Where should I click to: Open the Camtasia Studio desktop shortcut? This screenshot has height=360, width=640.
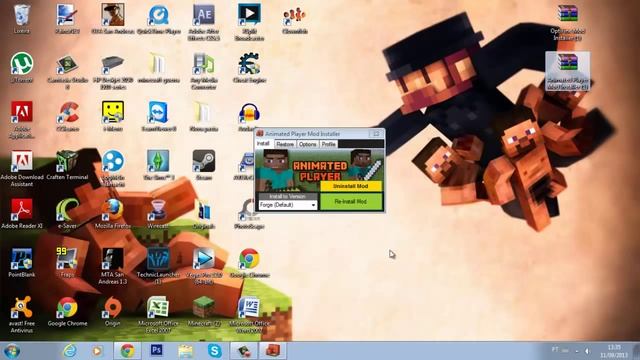coord(67,71)
